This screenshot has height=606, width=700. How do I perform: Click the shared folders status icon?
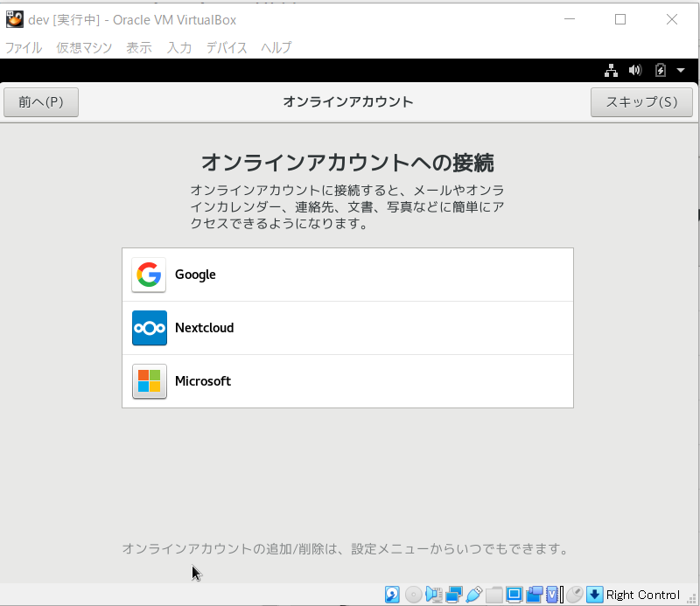(493, 595)
